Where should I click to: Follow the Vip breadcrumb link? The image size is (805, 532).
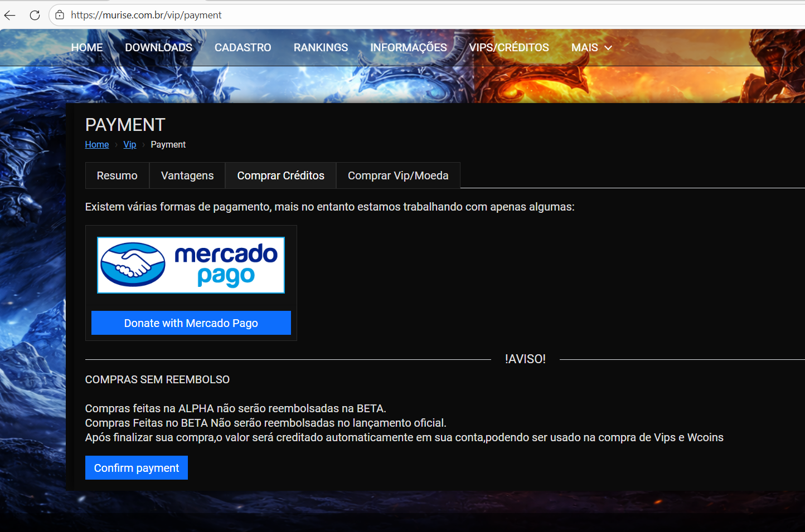click(129, 145)
